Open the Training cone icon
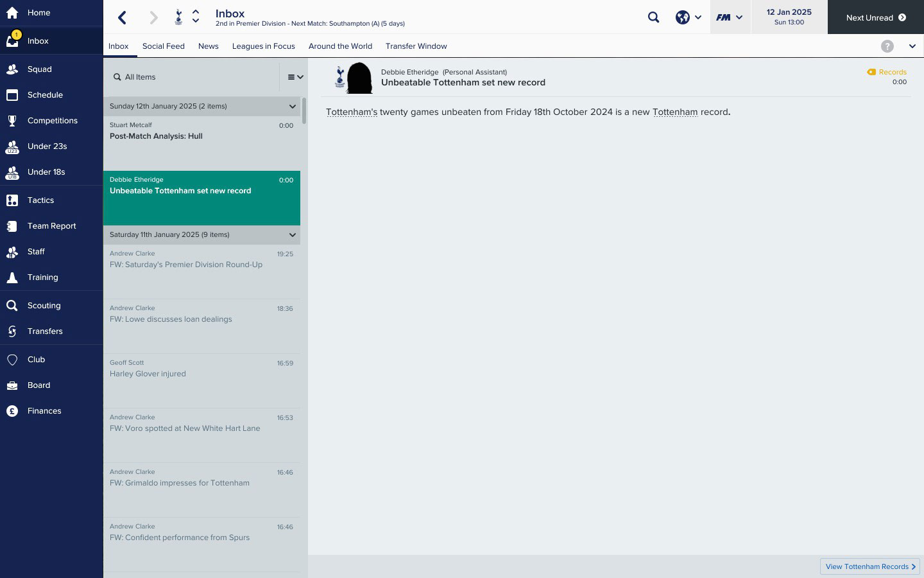 point(12,277)
